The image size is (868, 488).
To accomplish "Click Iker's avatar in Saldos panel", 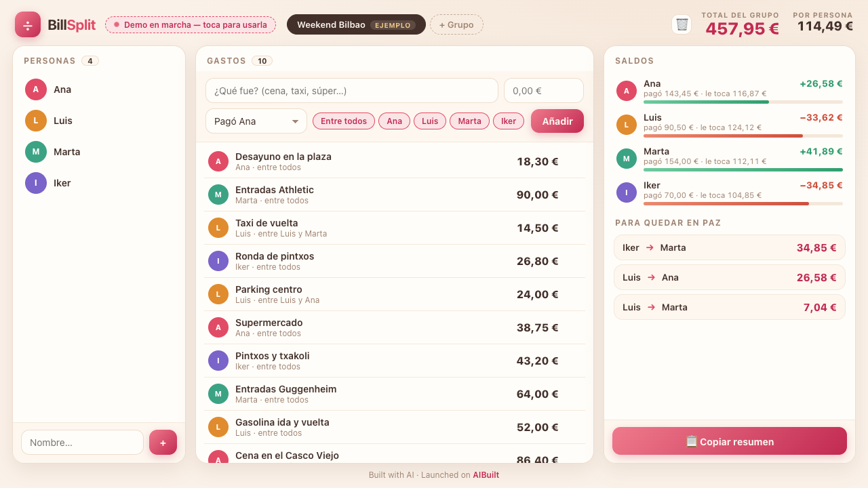I will [627, 192].
